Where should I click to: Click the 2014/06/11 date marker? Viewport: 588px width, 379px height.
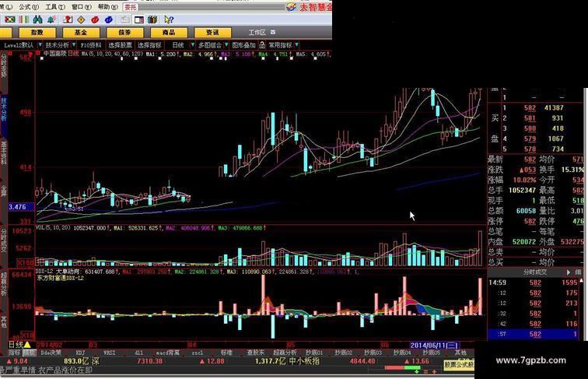click(434, 345)
